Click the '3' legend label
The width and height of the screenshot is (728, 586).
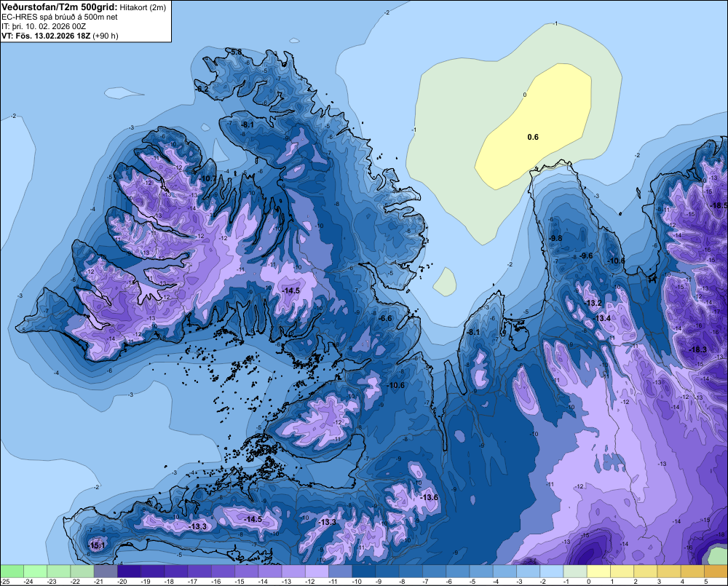[660, 582]
